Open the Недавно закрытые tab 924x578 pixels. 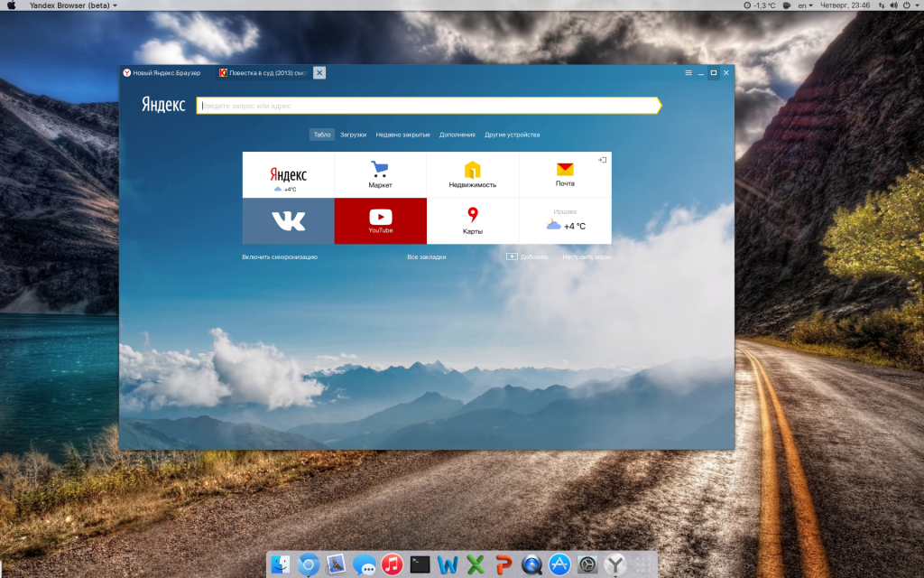403,135
